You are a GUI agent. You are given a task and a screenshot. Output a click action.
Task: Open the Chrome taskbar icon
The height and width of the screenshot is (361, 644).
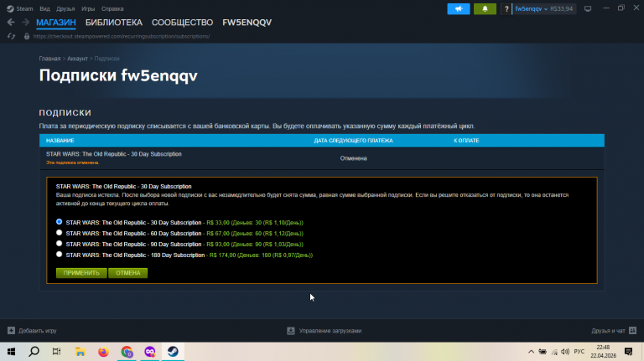127,352
